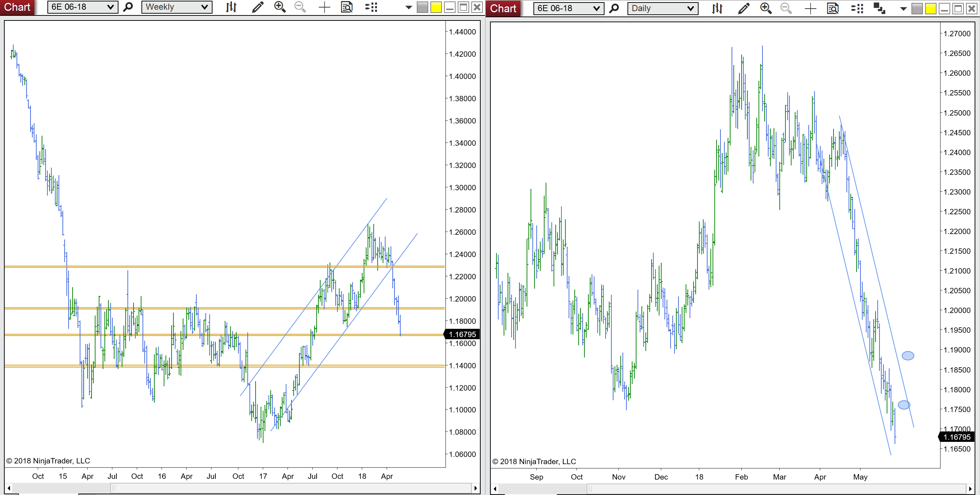This screenshot has height=495, width=980.
Task: Minimize the Weekly chart window
Action: coord(450,7)
